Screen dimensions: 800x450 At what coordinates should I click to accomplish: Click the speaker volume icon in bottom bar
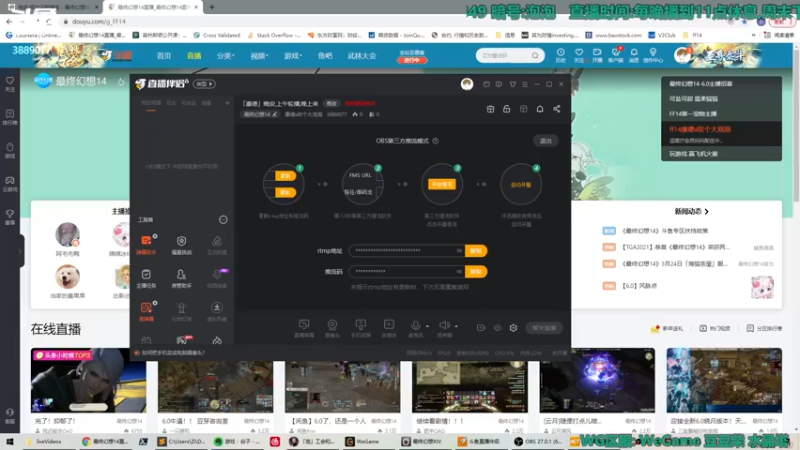pyautogui.click(x=444, y=326)
